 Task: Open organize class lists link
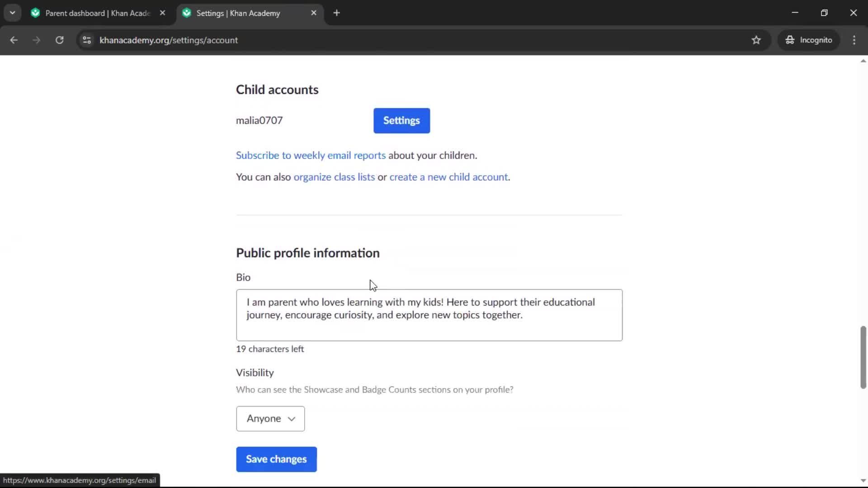click(334, 177)
